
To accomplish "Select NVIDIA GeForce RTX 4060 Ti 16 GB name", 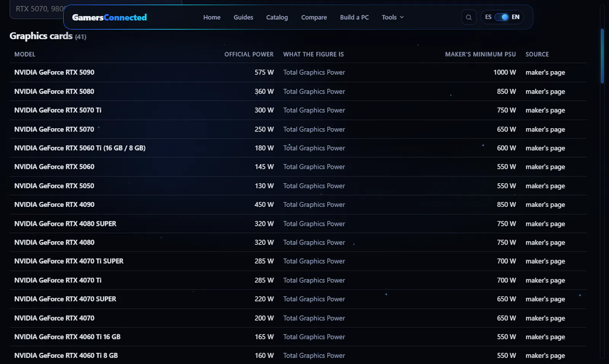I will point(67,337).
